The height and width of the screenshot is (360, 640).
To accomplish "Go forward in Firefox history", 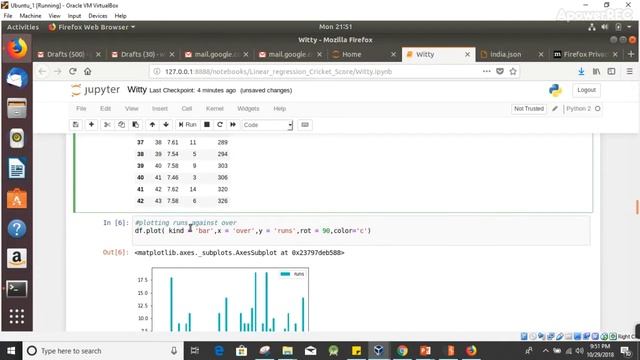I will pos(58,71).
